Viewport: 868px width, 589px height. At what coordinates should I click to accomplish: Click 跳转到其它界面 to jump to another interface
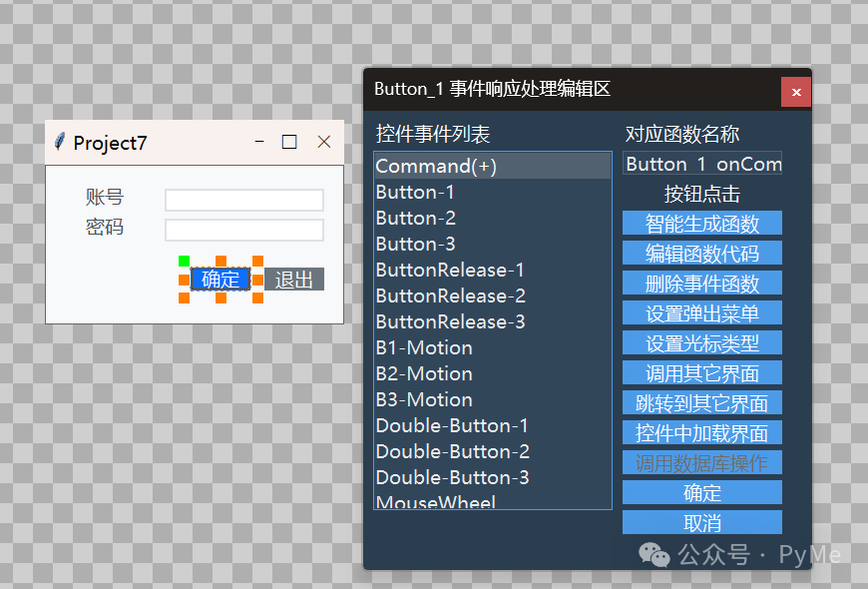tap(701, 402)
